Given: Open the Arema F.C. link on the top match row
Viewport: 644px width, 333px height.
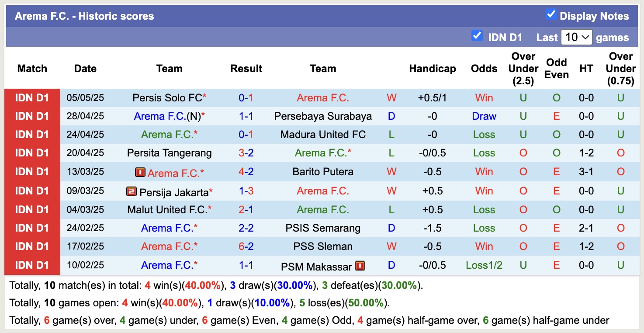Looking at the screenshot, I should [x=322, y=97].
